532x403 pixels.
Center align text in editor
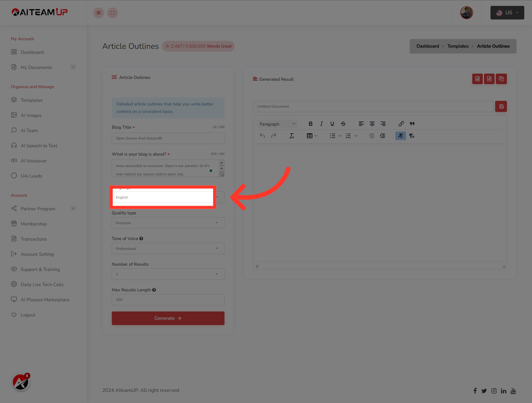[372, 124]
